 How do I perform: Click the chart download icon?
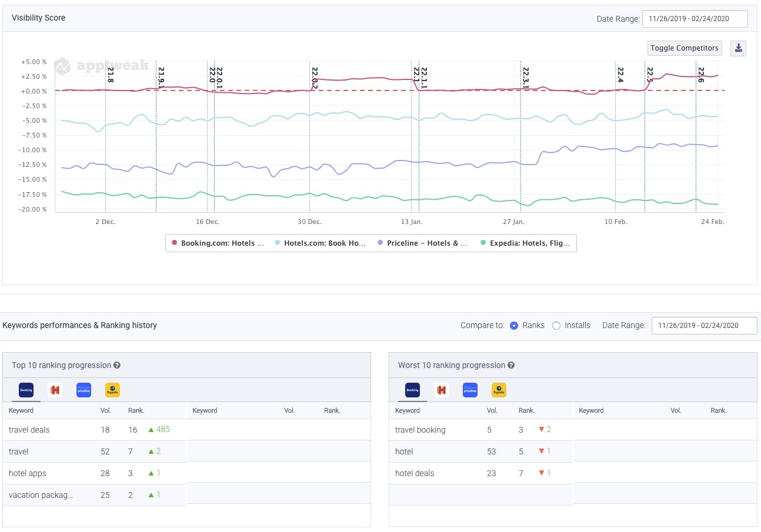(x=738, y=48)
